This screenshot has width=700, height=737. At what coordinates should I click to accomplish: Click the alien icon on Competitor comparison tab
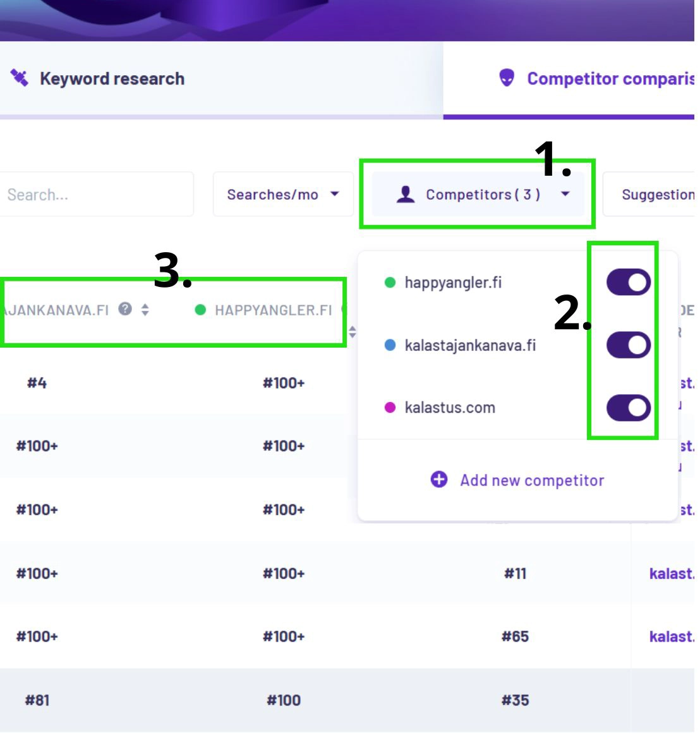pyautogui.click(x=507, y=78)
